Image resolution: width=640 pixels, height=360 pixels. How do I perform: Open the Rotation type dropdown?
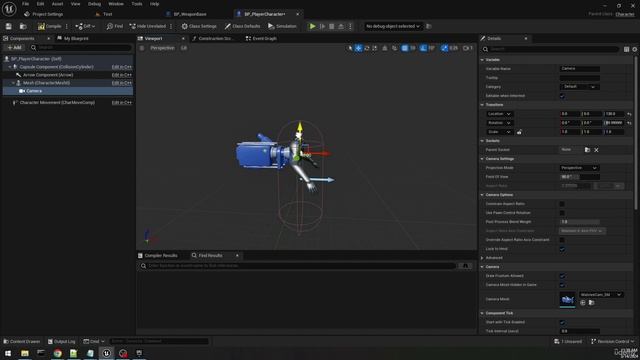tap(499, 123)
